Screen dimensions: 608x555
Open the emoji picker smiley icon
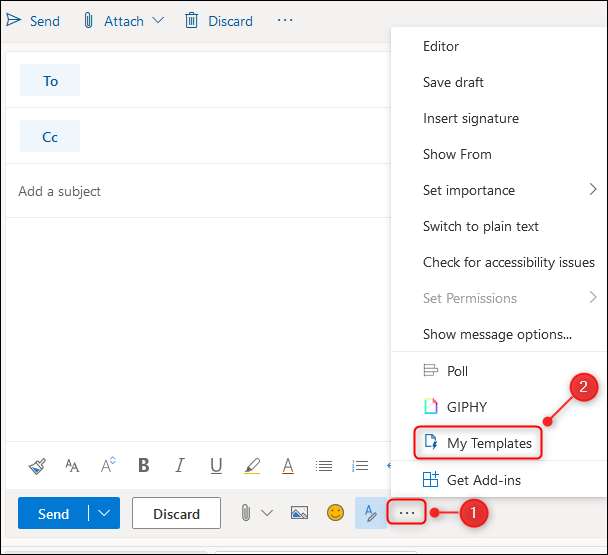(335, 513)
